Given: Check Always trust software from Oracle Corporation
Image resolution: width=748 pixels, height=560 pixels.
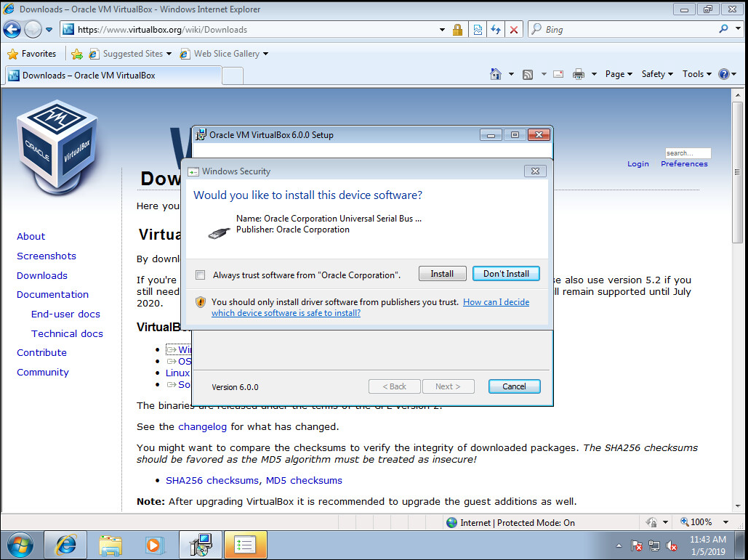Looking at the screenshot, I should pyautogui.click(x=201, y=275).
